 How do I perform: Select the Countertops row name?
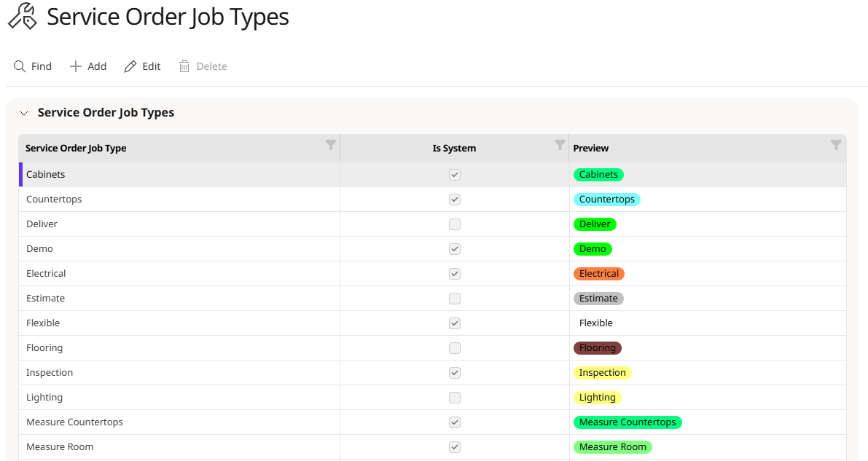coord(54,200)
